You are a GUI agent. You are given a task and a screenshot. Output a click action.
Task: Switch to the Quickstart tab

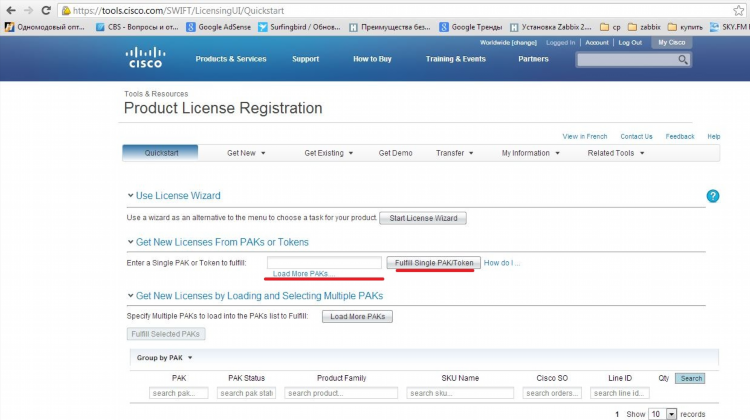point(160,153)
